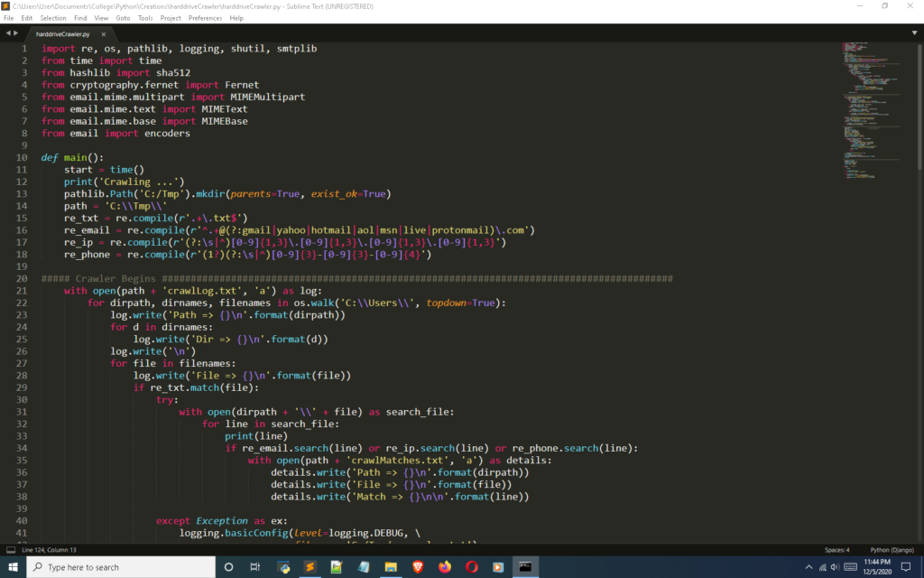Open the Windows Start menu
Image resolution: width=924 pixels, height=578 pixels.
click(13, 567)
